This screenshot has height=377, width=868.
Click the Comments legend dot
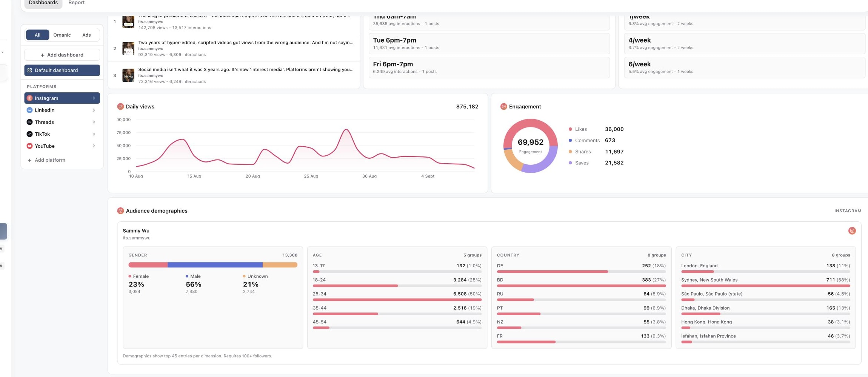point(570,141)
